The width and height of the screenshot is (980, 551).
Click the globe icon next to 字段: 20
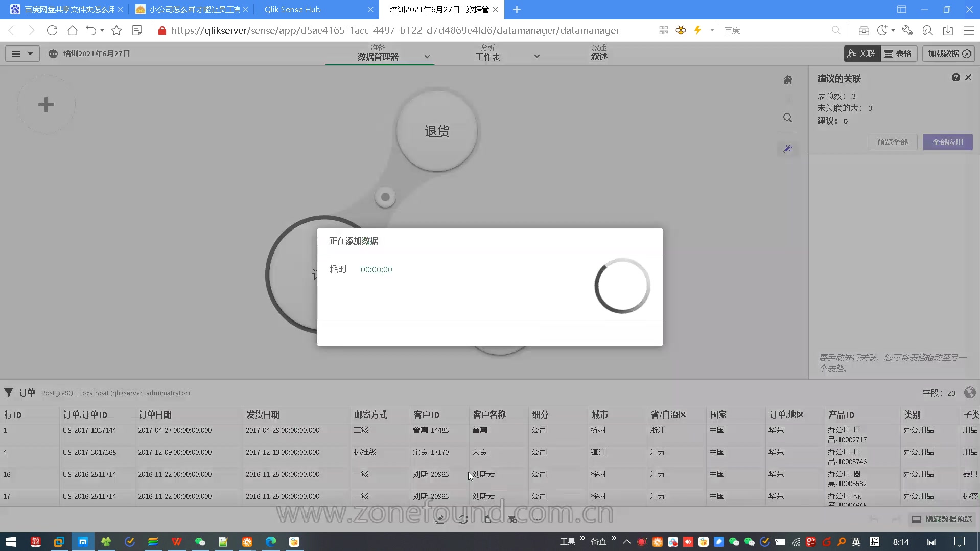coord(969,393)
